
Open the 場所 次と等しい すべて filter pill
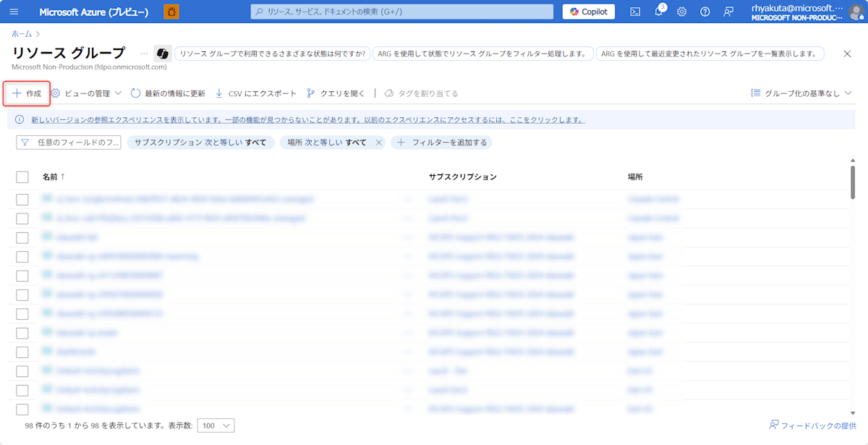coord(326,143)
